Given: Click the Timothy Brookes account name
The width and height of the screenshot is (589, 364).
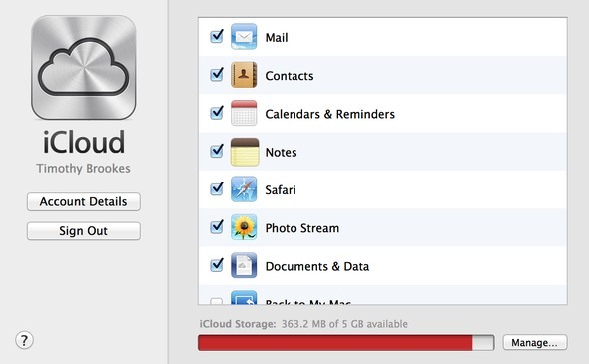Looking at the screenshot, I should pyautogui.click(x=84, y=169).
